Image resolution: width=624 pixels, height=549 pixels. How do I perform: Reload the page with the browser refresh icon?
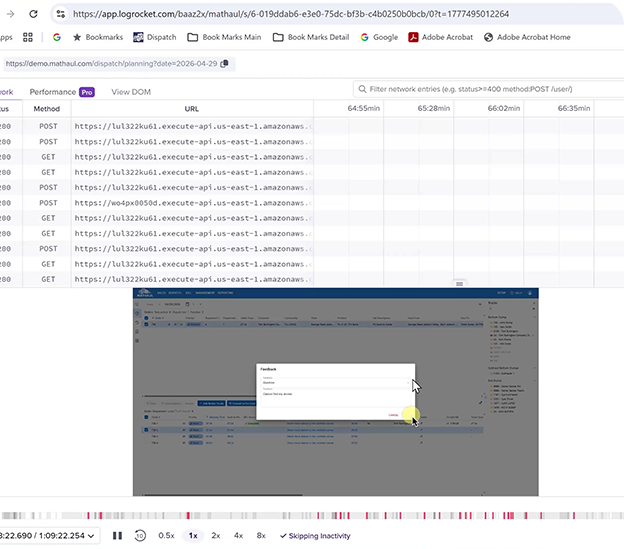pyautogui.click(x=33, y=14)
